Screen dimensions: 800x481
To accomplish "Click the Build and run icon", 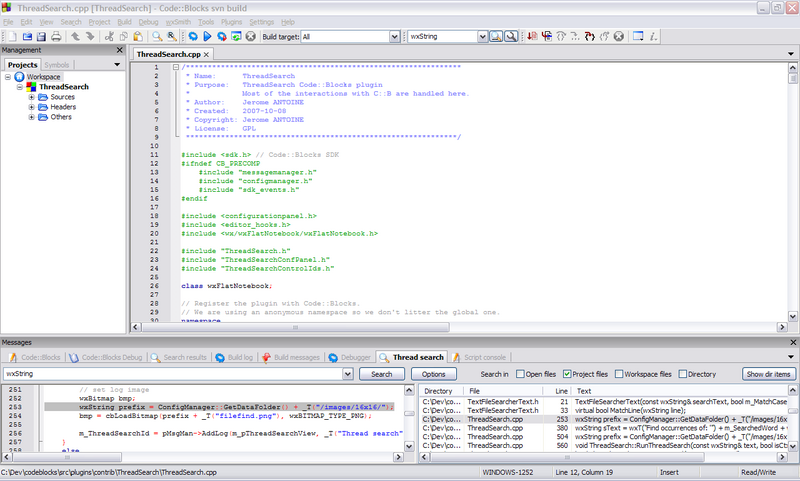I will [x=221, y=36].
